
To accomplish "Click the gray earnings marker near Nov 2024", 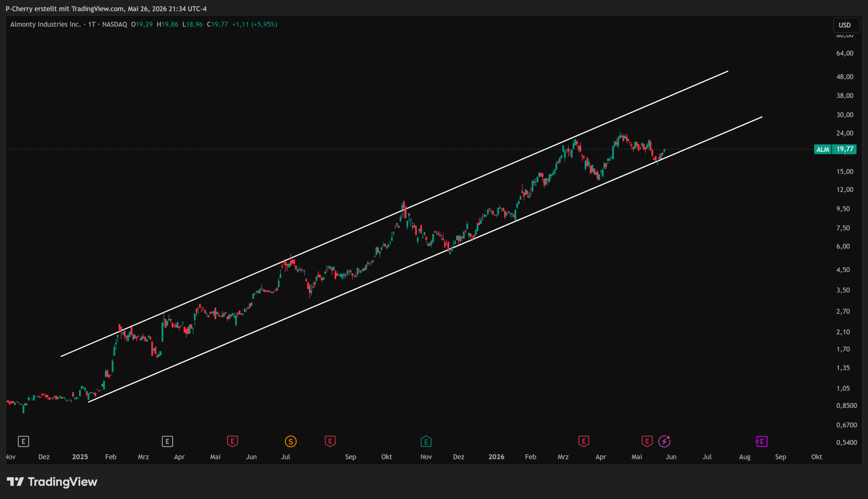I will (23, 441).
